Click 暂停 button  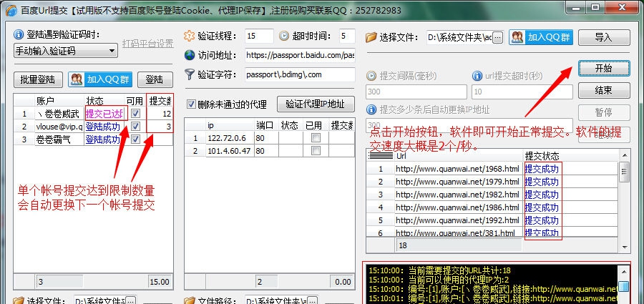coord(604,112)
